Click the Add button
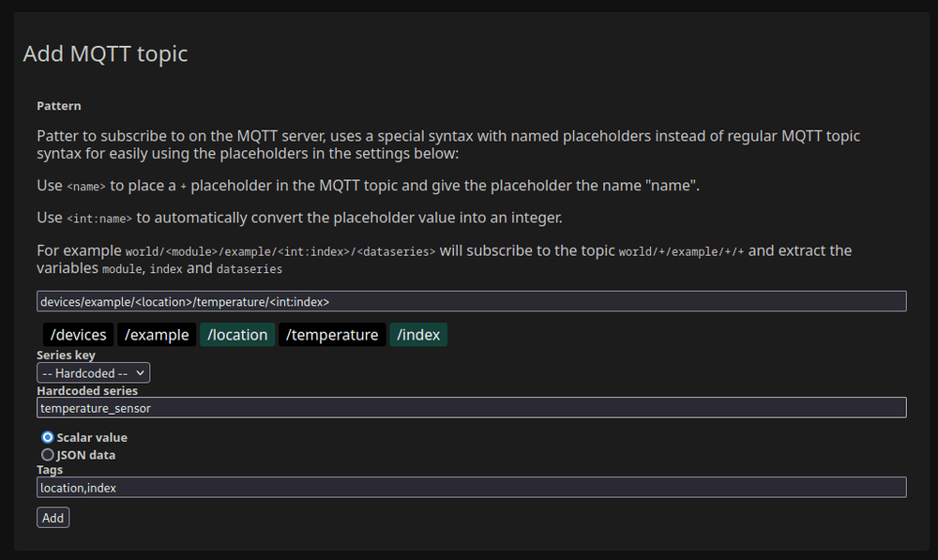 pos(53,518)
